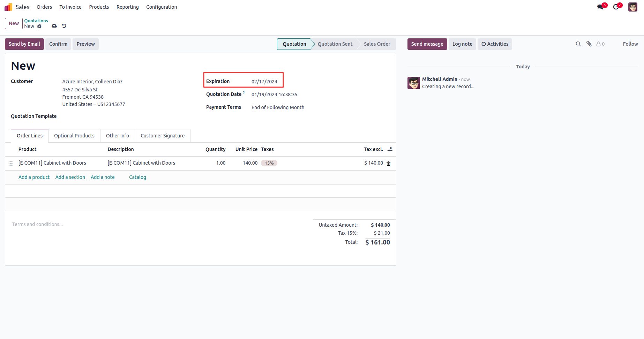Open the settings gear beside New

39,26
